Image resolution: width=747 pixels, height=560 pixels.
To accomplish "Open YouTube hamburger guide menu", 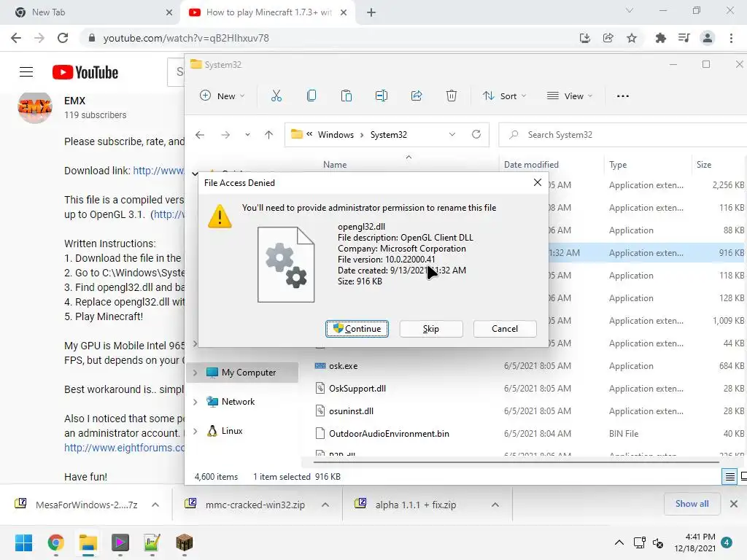I will click(x=26, y=72).
